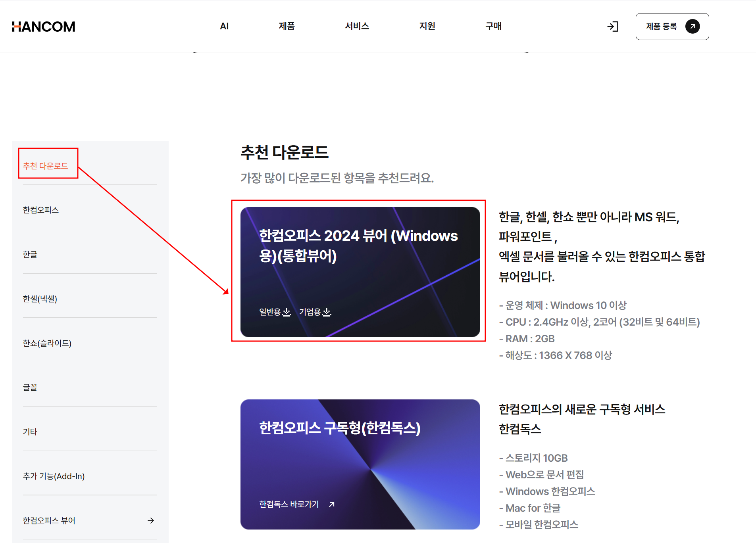The width and height of the screenshot is (756, 543).
Task: Open the 서비스 menu
Action: (357, 26)
